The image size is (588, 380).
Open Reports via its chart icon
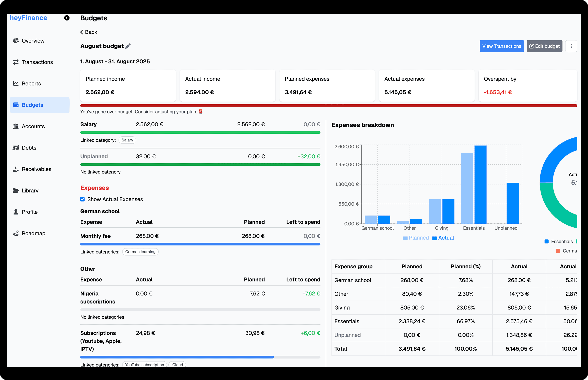(16, 83)
